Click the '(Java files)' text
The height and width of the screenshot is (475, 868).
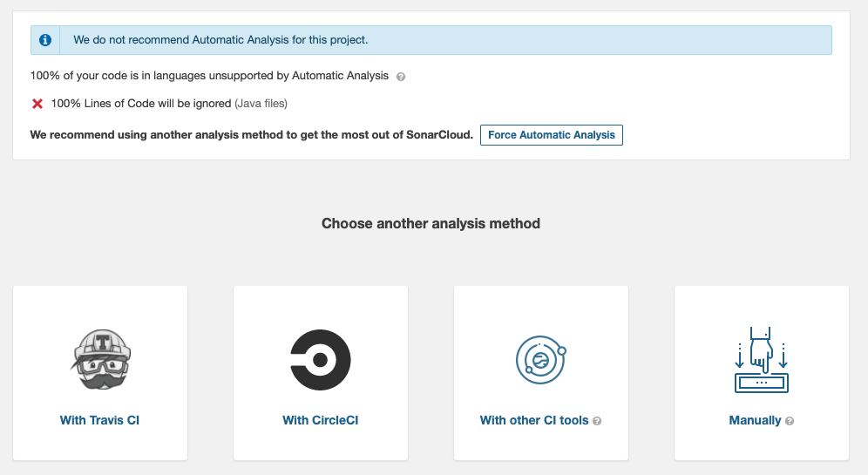[261, 104]
